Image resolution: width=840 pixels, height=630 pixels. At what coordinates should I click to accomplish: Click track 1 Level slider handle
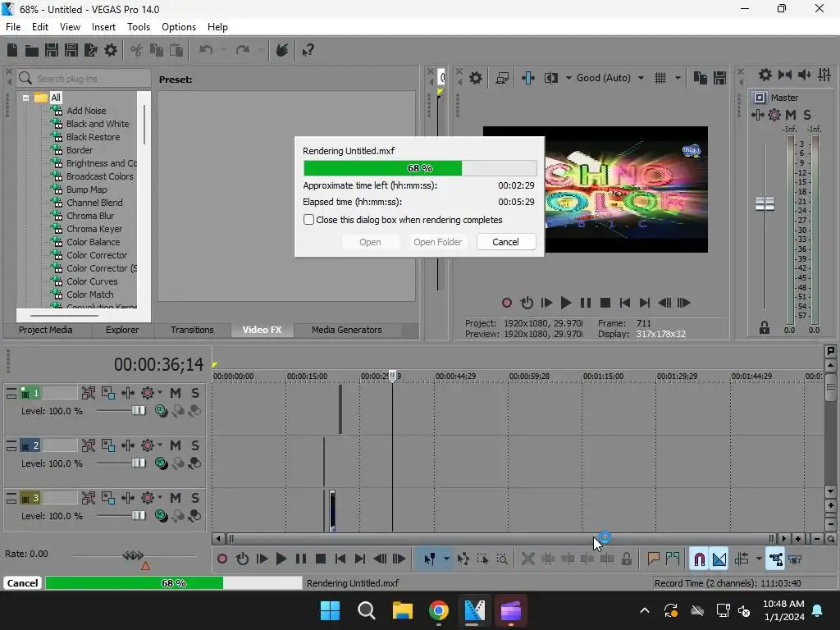pyautogui.click(x=139, y=410)
